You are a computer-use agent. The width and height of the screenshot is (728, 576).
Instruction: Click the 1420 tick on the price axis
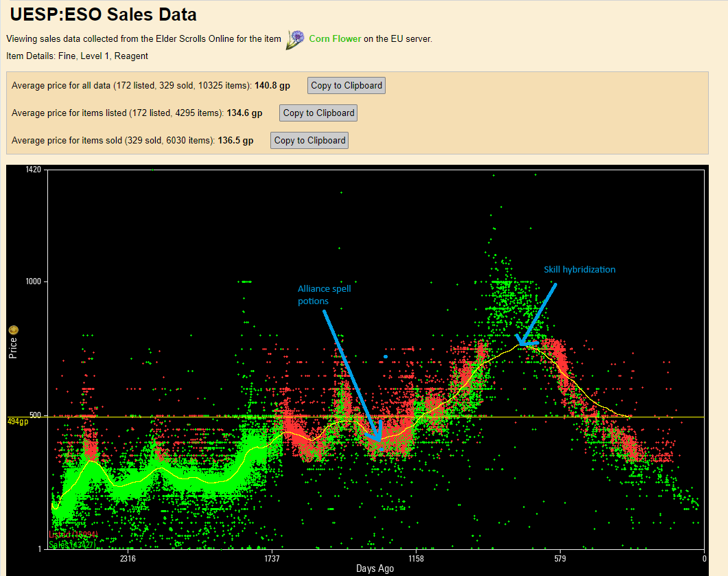coord(34,170)
